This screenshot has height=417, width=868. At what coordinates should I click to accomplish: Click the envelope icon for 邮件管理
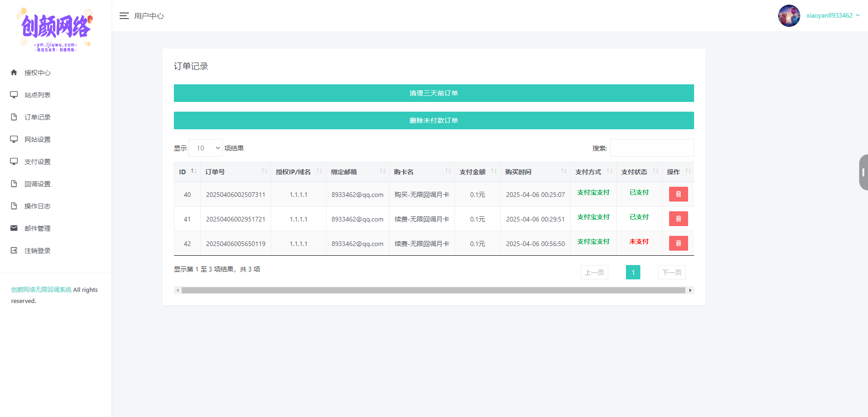point(14,228)
